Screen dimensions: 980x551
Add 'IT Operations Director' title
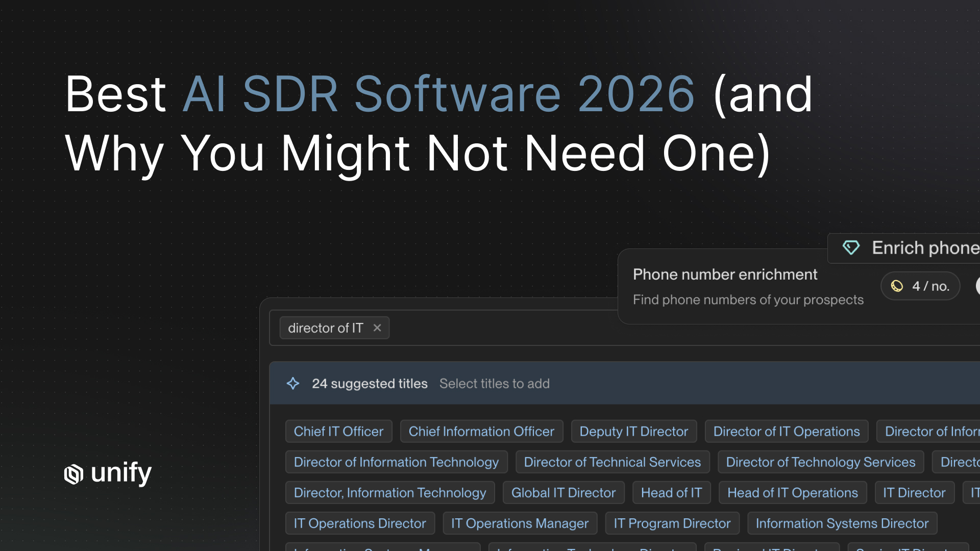coord(360,523)
